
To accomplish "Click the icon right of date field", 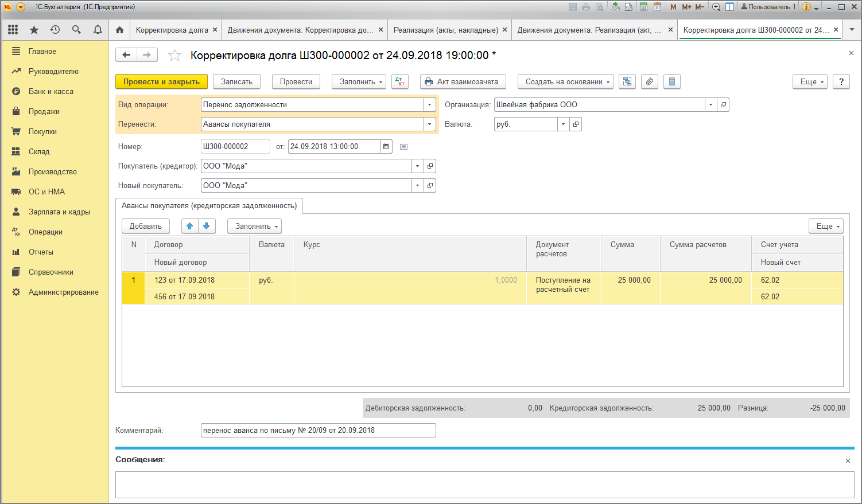I will pos(403,147).
